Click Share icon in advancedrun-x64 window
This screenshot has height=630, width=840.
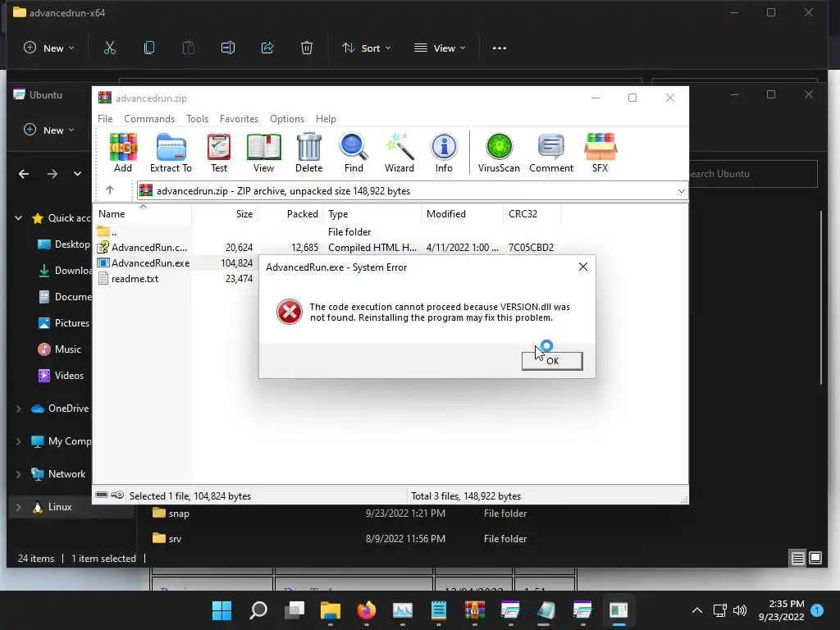[267, 48]
